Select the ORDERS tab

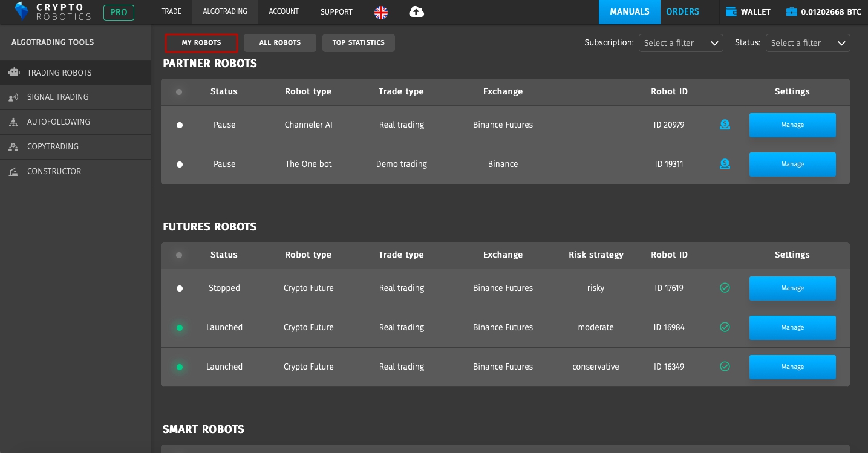682,11
